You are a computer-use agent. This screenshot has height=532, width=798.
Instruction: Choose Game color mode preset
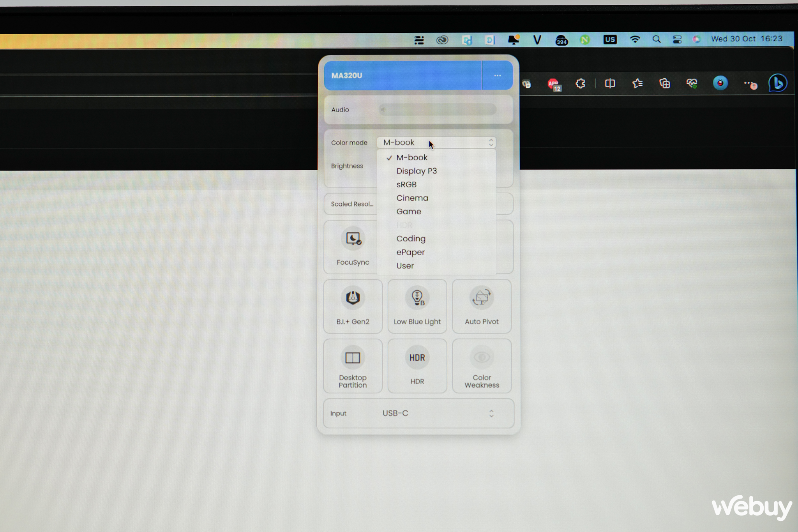(x=409, y=211)
